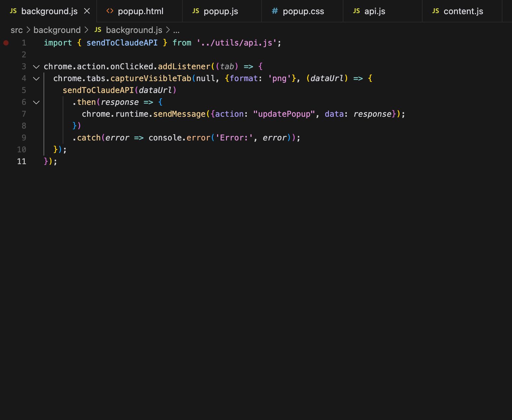Toggle the breakpoint on line 1

coord(6,43)
